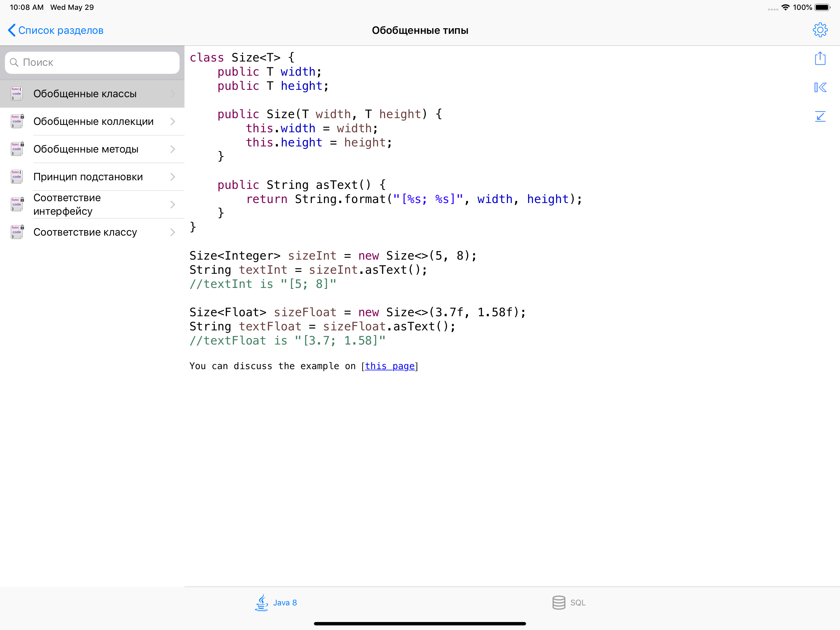Expand chevron for Обобщенные методы
Screen dimensions: 840x630
pos(173,149)
